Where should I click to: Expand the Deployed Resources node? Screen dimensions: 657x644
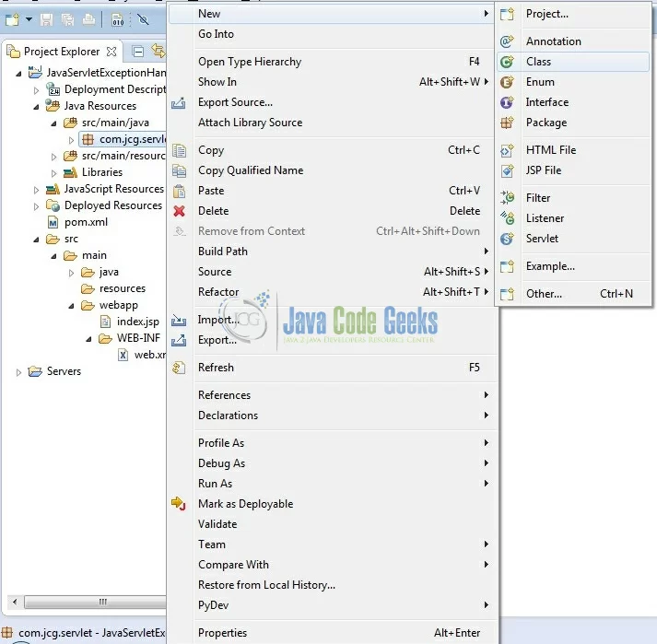pyautogui.click(x=37, y=206)
